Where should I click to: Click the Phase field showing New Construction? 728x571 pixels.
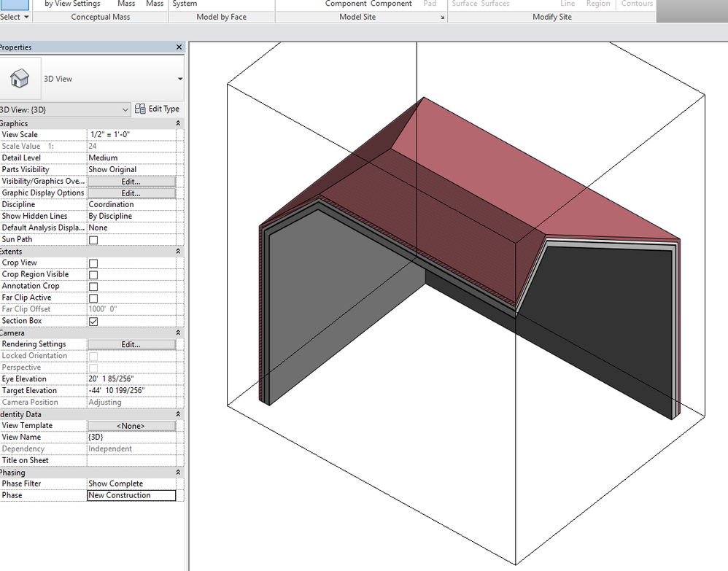pyautogui.click(x=131, y=495)
